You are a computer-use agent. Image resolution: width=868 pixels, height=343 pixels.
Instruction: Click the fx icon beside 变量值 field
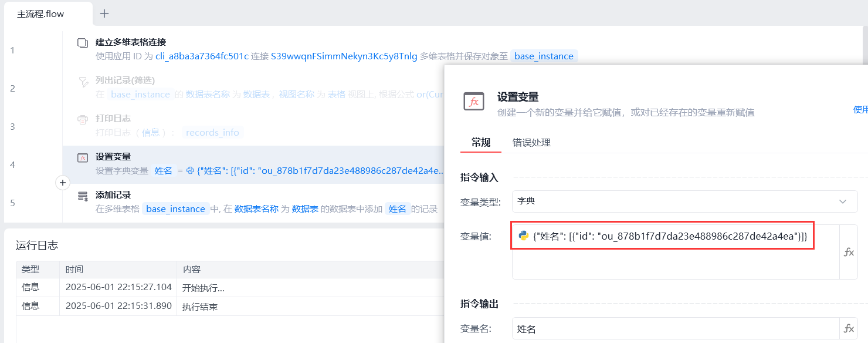tap(848, 252)
